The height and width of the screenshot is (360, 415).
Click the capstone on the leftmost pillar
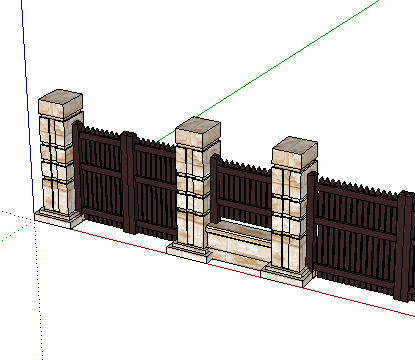coord(60,103)
